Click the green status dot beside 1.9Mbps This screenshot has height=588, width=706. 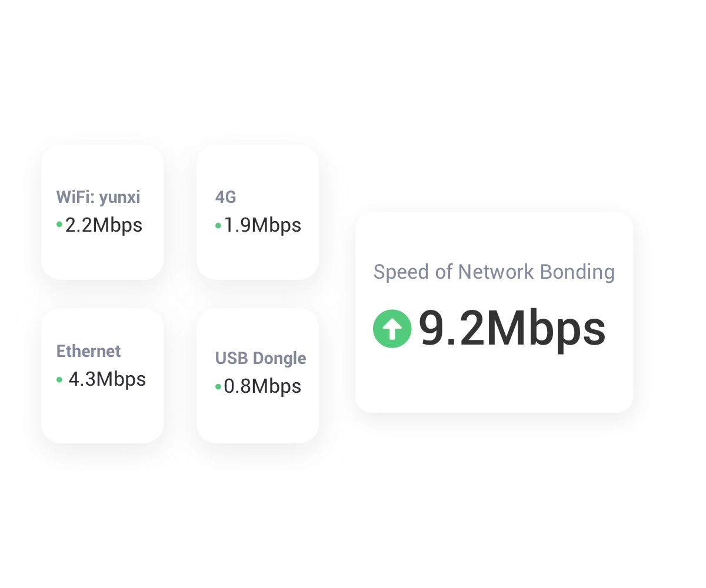[218, 225]
